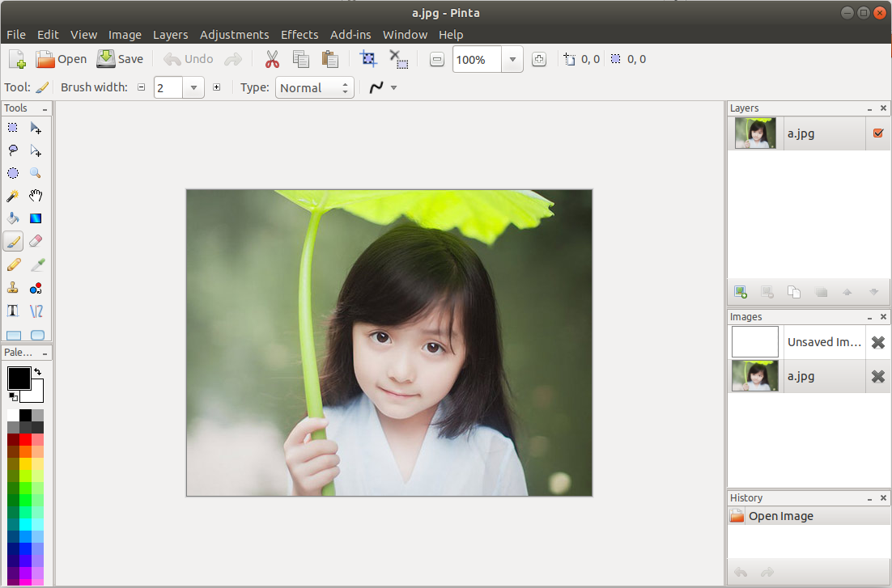892x588 pixels.
Task: Decrease brush width with minus button
Action: 141,87
